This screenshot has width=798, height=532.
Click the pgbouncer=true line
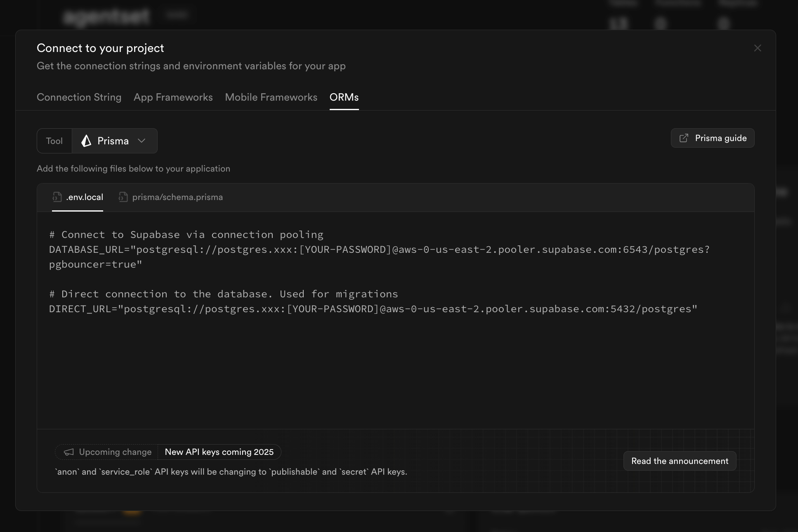[95, 264]
